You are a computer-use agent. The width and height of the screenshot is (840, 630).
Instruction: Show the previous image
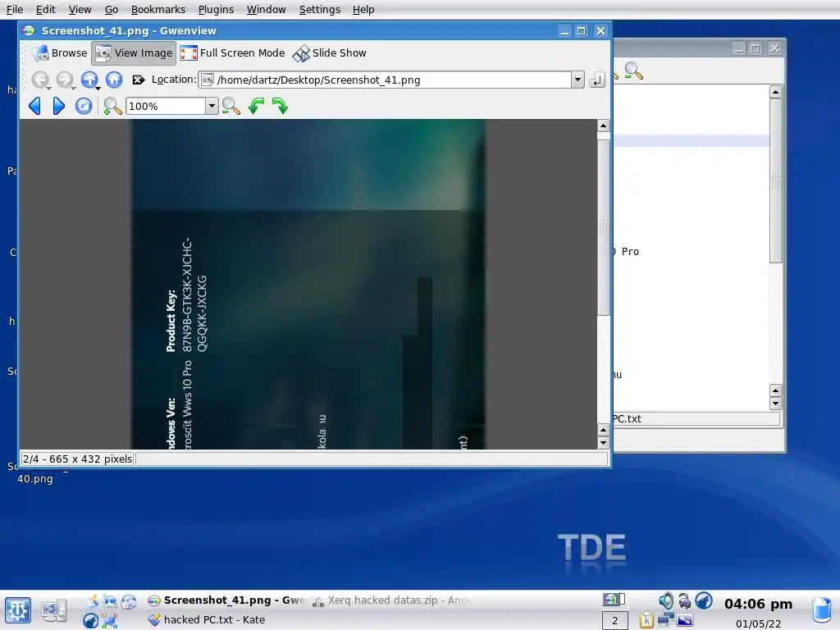34,106
